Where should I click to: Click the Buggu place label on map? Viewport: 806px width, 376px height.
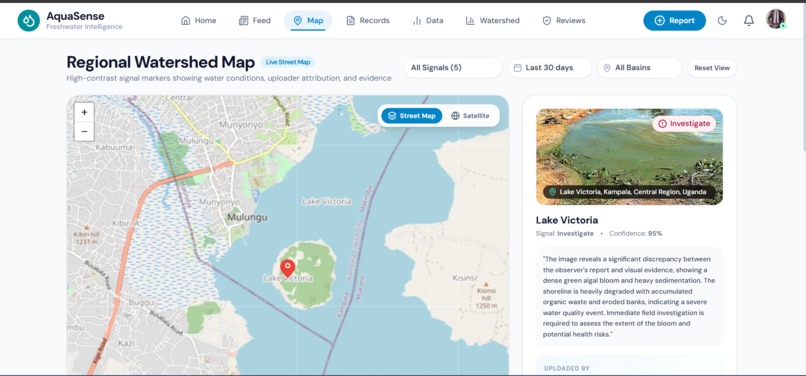(x=141, y=302)
